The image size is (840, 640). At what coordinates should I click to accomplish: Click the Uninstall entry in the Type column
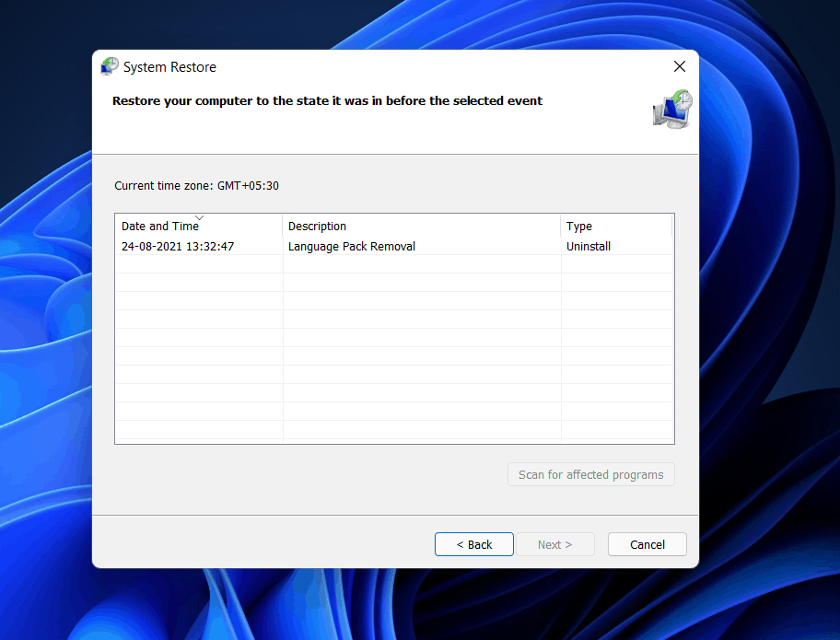[x=588, y=246]
